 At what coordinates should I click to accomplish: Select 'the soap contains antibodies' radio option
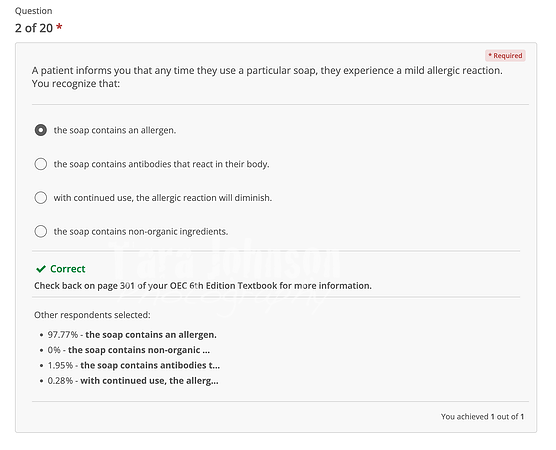41,164
